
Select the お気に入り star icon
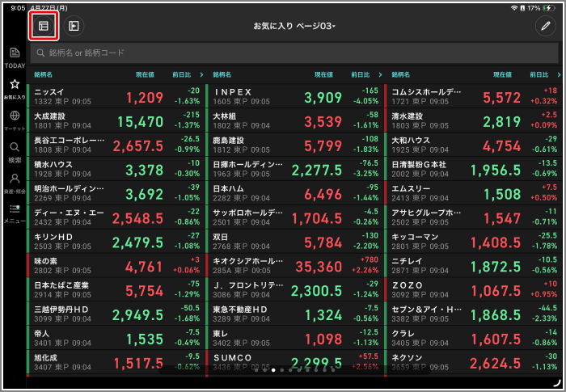[15, 87]
